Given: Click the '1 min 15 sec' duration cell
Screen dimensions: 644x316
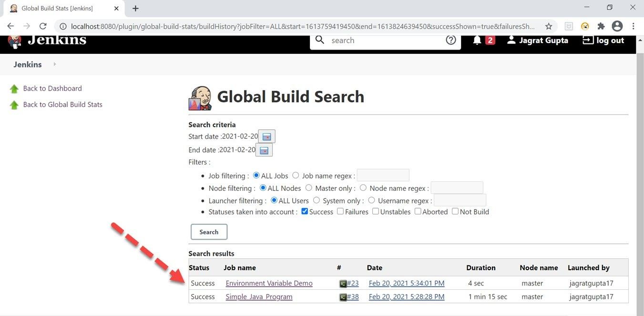Looking at the screenshot, I should click(488, 296).
